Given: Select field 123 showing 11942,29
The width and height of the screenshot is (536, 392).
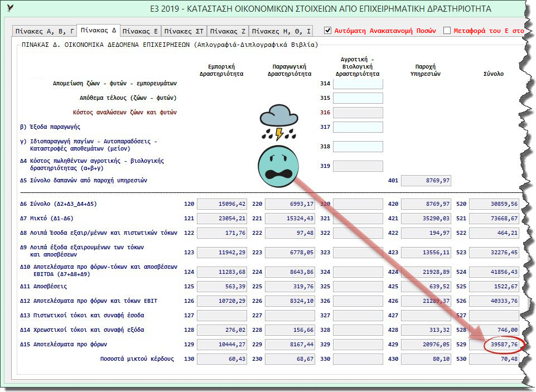Looking at the screenshot, I should pos(222,253).
